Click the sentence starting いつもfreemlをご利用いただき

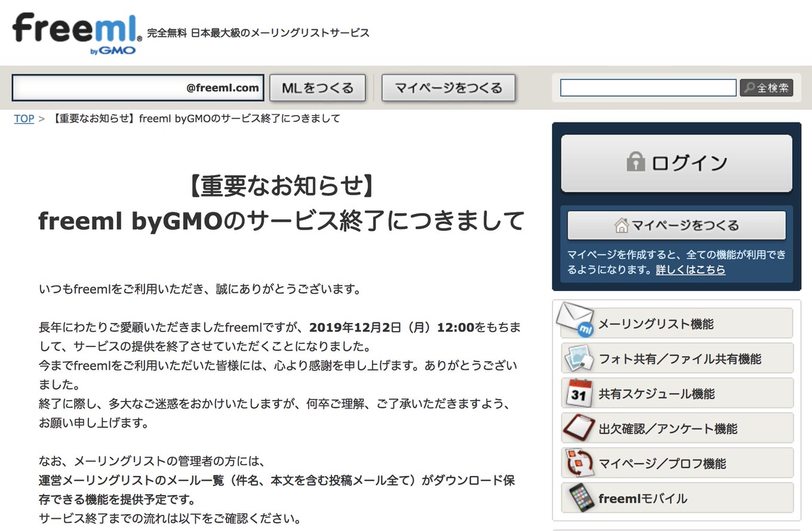click(x=200, y=290)
